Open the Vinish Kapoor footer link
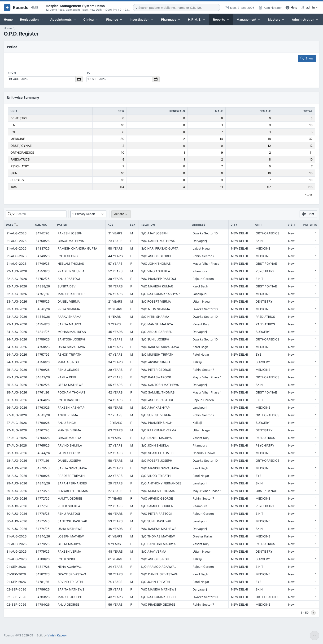 tap(57, 635)
